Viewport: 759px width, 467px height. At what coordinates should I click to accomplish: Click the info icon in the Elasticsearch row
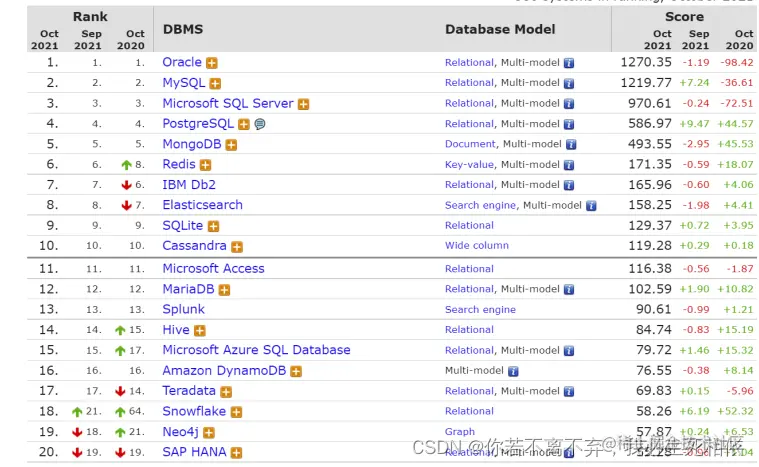coord(591,206)
